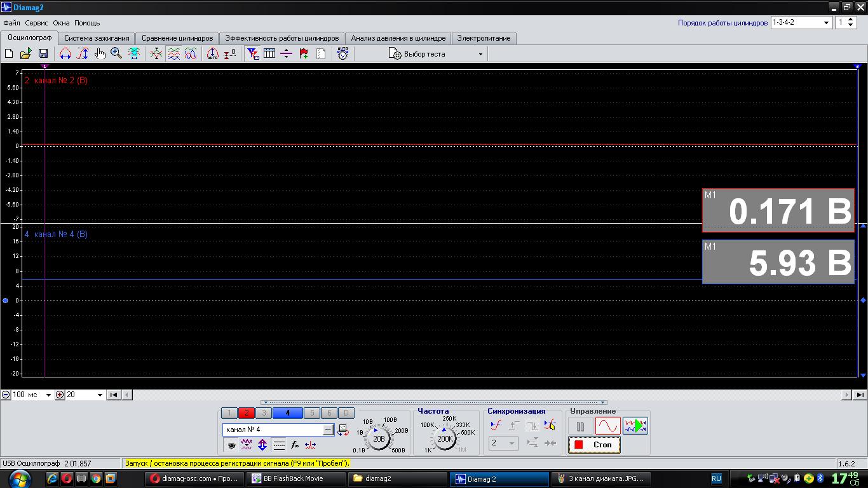Click the overlay channels waveform icon
The image size is (868, 488).
(x=156, y=54)
